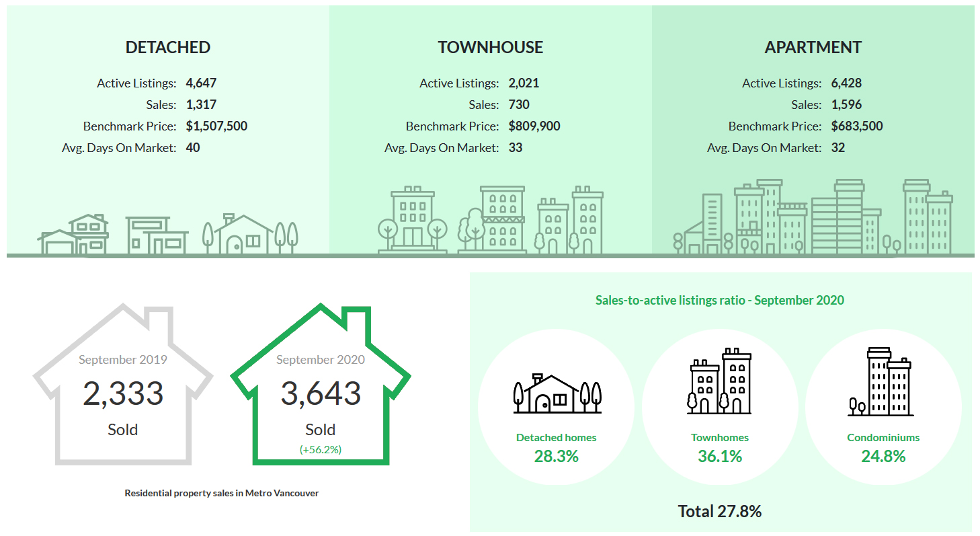Image resolution: width=980 pixels, height=536 pixels.
Task: Select the green September 2020 house outline
Action: point(321,384)
